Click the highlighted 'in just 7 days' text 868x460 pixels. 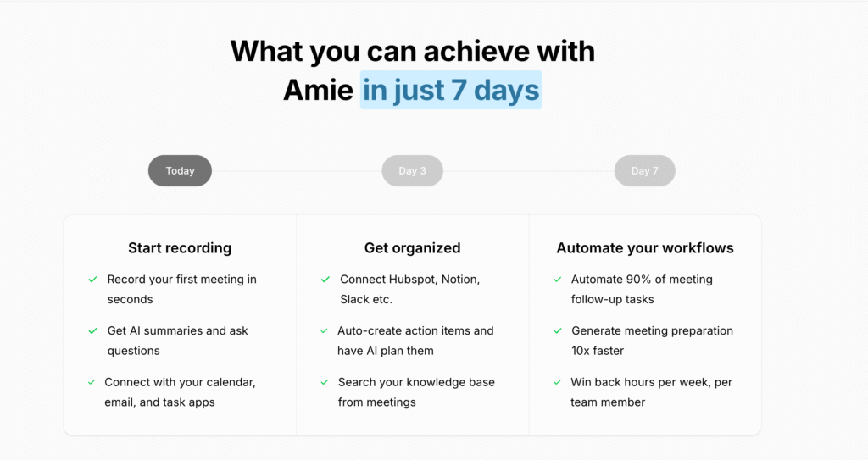click(x=451, y=90)
